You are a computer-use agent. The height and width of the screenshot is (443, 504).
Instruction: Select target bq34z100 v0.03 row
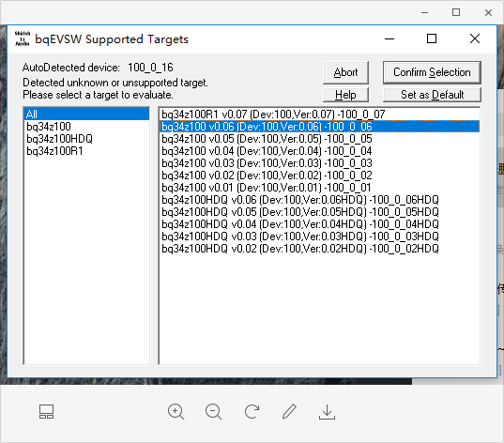(319, 163)
